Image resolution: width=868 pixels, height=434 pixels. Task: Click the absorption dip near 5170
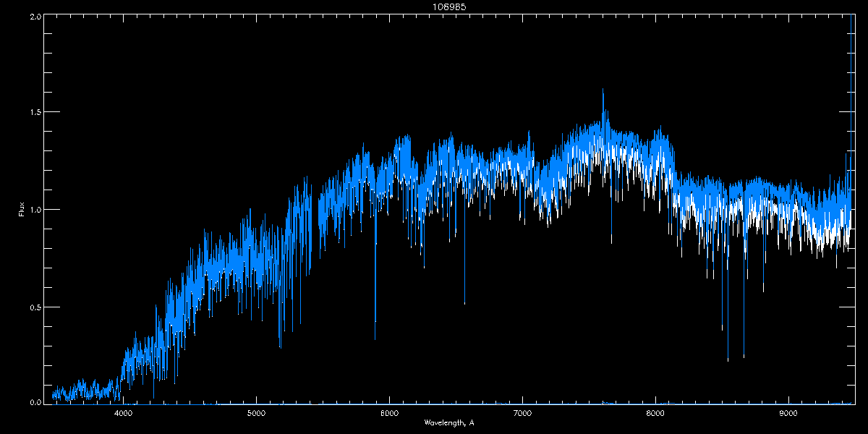pos(280,346)
